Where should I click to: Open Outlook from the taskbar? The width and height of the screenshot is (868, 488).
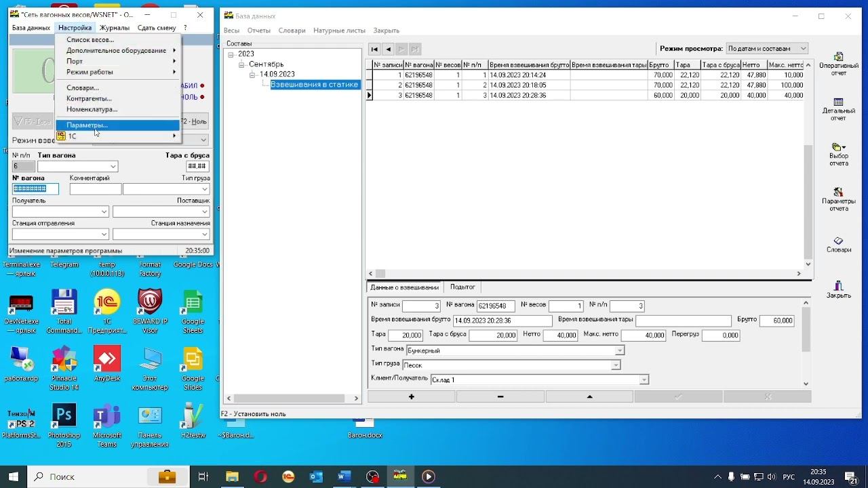pyautogui.click(x=316, y=476)
